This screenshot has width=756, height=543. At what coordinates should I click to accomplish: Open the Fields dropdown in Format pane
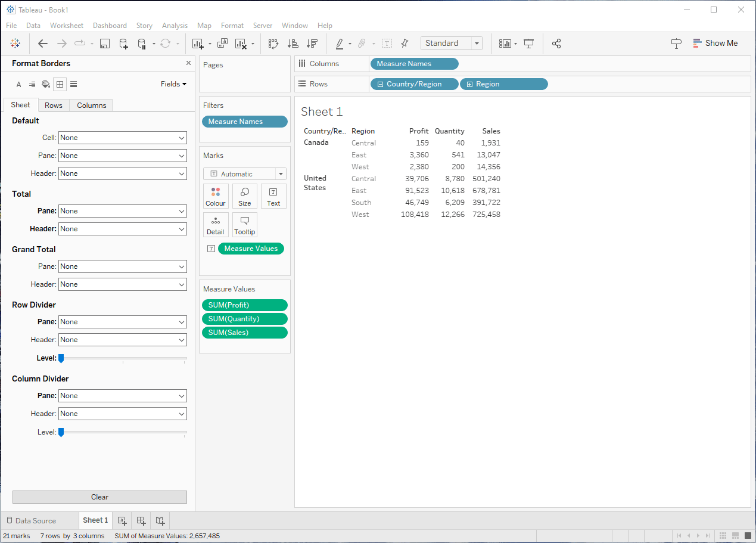[x=173, y=84]
